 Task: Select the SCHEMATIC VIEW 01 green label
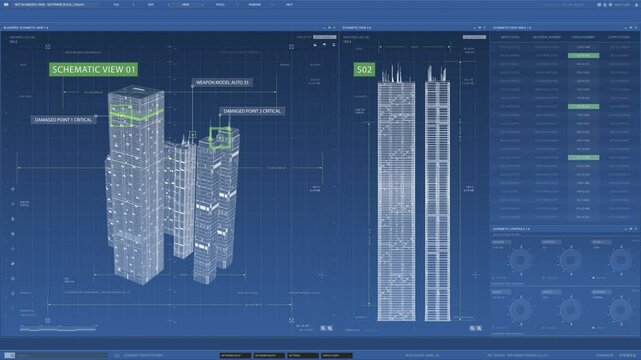coord(94,69)
